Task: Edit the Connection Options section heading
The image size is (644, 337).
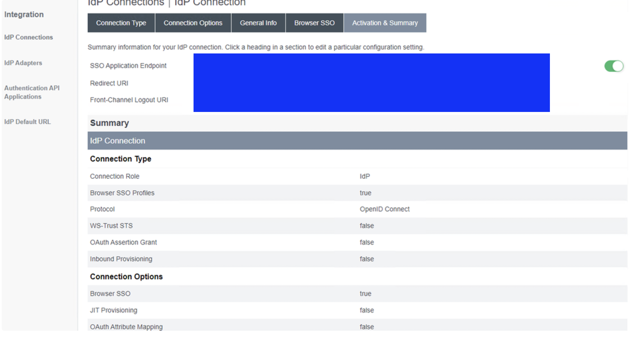Action: (126, 277)
